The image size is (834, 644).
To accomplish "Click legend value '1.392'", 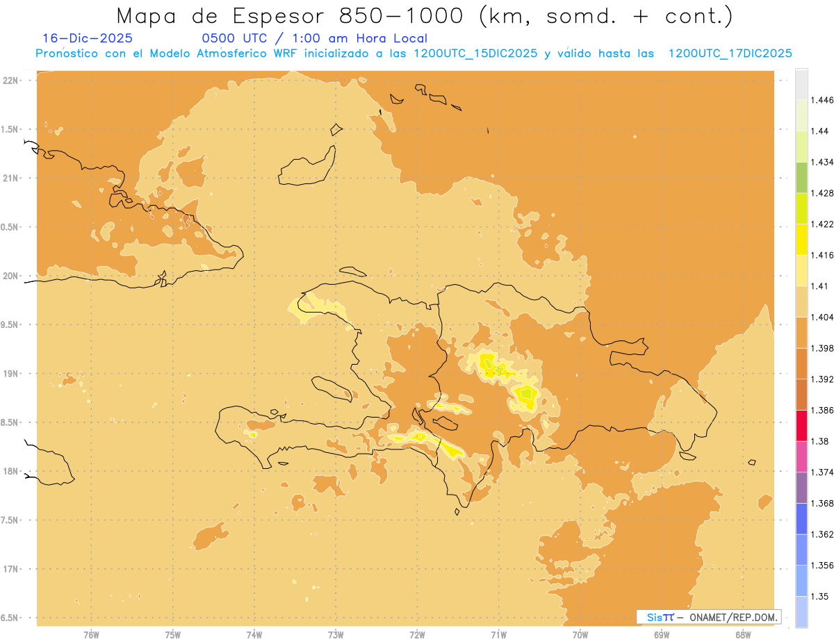I will point(822,379).
